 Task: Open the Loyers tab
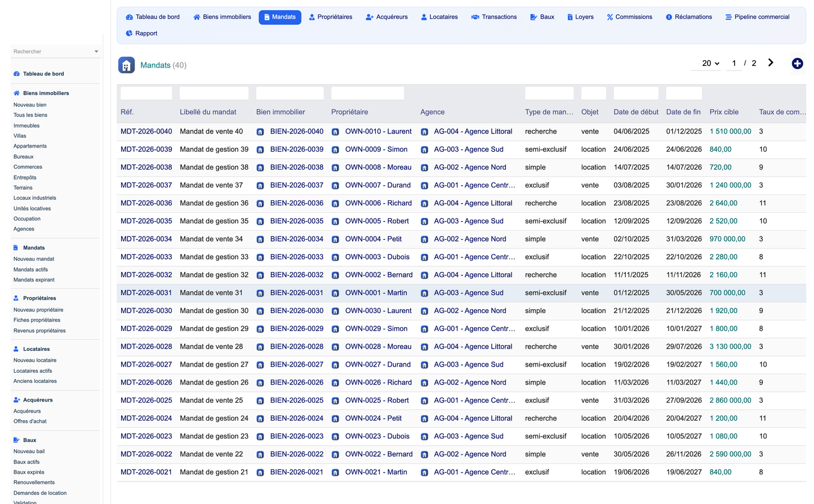580,17
